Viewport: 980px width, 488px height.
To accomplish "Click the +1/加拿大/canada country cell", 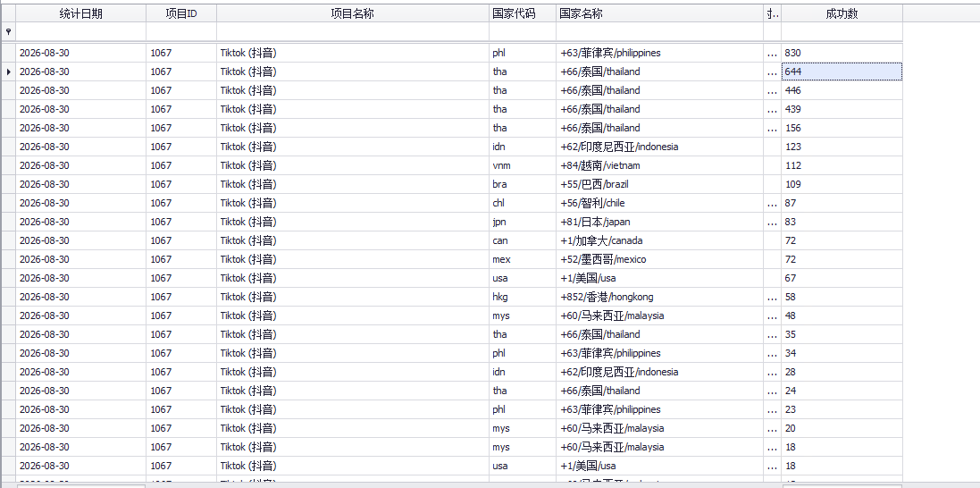I will click(660, 241).
